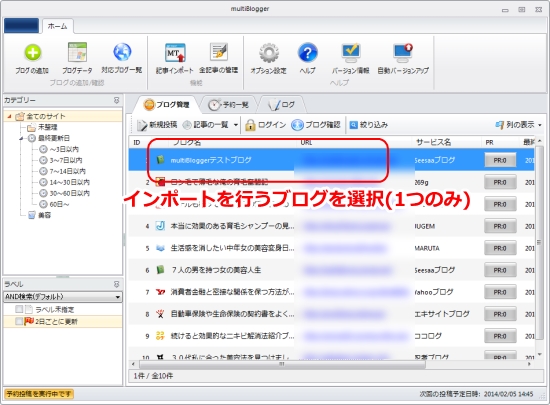The width and height of the screenshot is (550, 405).
Task: Open 全記事の管理 tool
Action: pos(219,58)
